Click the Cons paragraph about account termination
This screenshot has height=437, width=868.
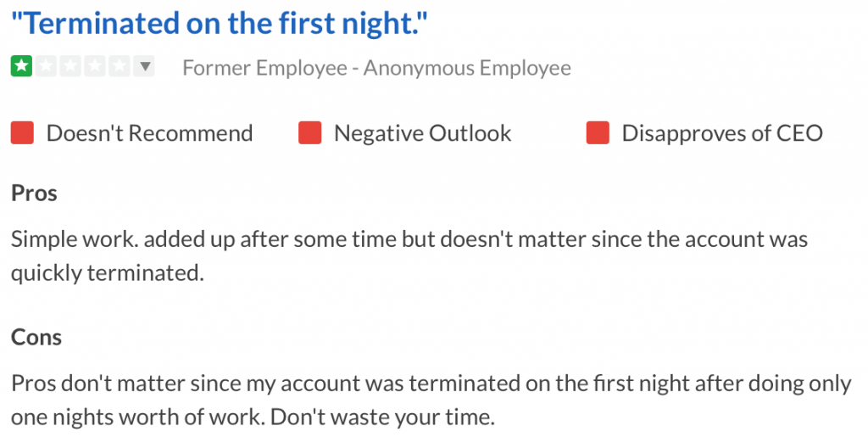[431, 401]
